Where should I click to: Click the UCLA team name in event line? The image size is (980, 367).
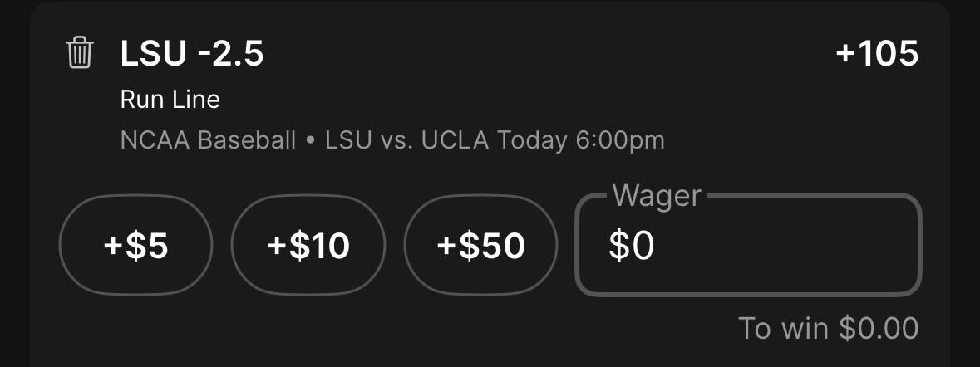click(455, 140)
